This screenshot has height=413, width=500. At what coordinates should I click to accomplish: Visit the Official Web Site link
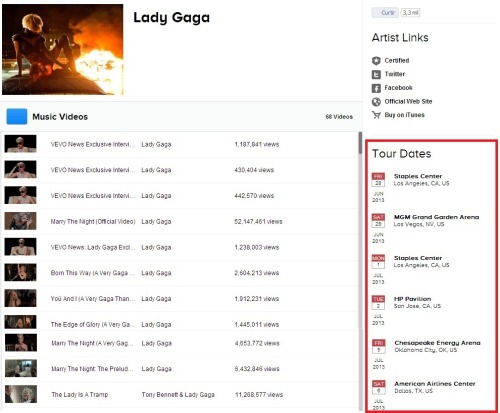(x=408, y=102)
